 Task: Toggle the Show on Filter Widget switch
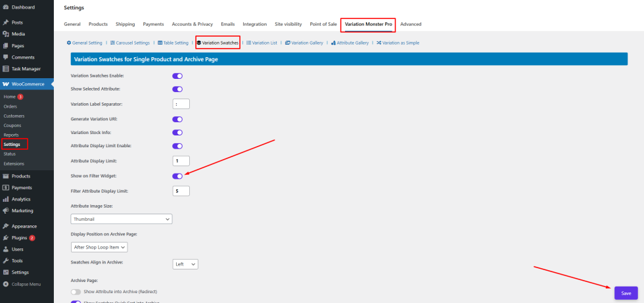[x=177, y=176]
